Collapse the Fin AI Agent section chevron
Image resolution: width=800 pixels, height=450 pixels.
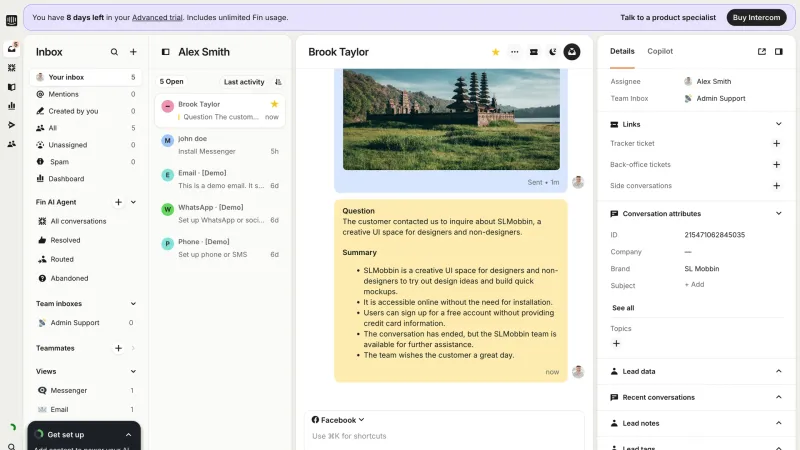pos(133,203)
